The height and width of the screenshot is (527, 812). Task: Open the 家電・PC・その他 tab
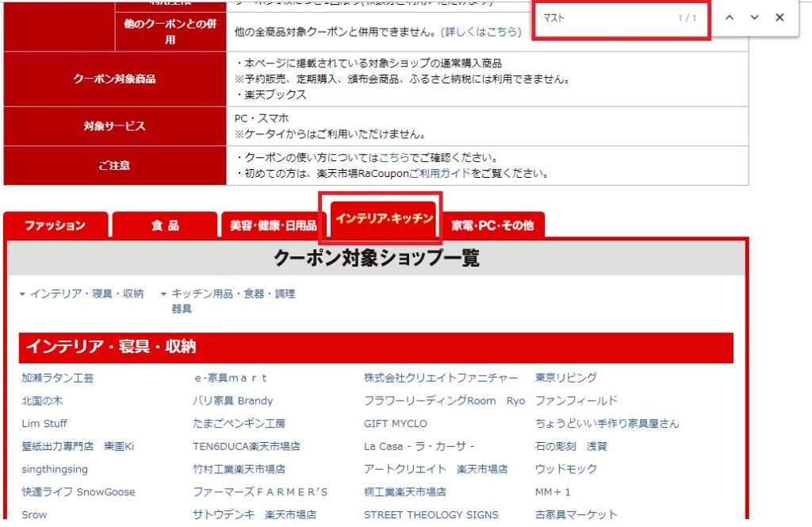[492, 225]
